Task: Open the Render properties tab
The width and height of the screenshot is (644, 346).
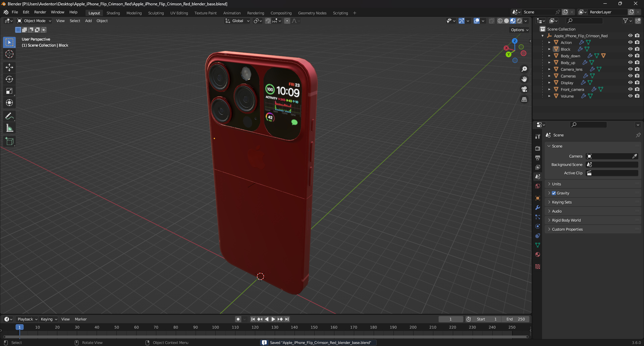Action: (538, 148)
